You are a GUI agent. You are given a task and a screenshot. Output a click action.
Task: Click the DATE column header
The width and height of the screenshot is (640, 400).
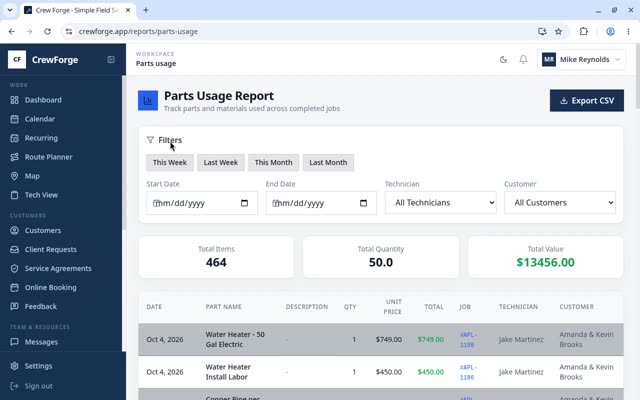pyautogui.click(x=154, y=307)
